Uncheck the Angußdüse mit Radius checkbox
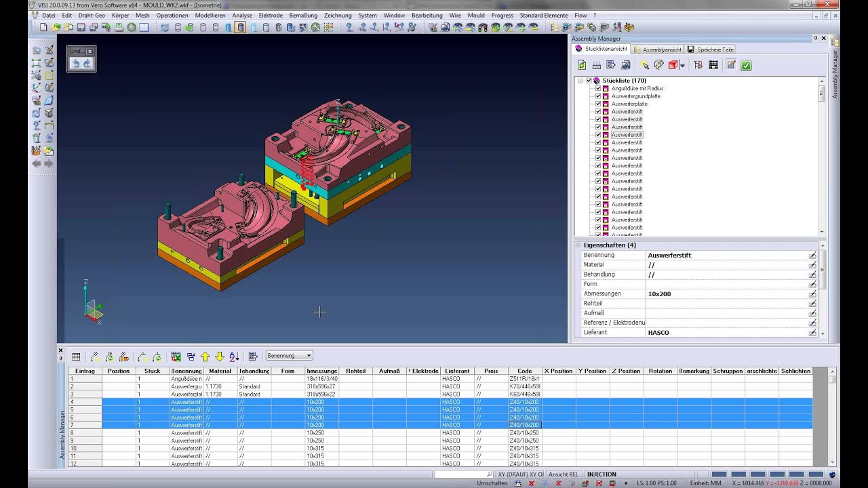 tap(598, 88)
